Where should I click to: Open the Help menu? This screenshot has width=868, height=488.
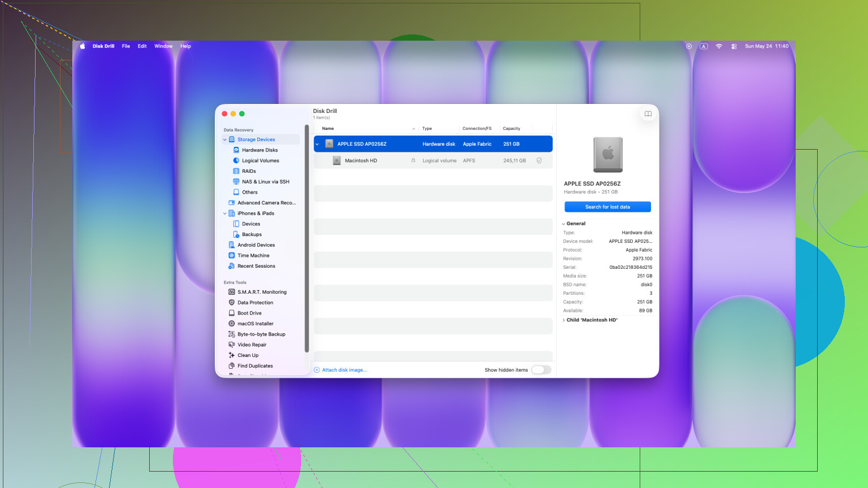pyautogui.click(x=186, y=46)
